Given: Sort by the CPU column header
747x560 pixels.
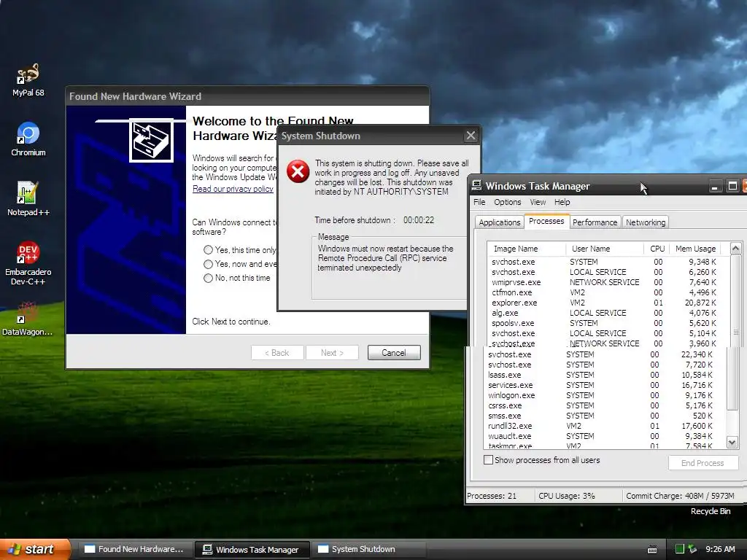Looking at the screenshot, I should [x=657, y=249].
